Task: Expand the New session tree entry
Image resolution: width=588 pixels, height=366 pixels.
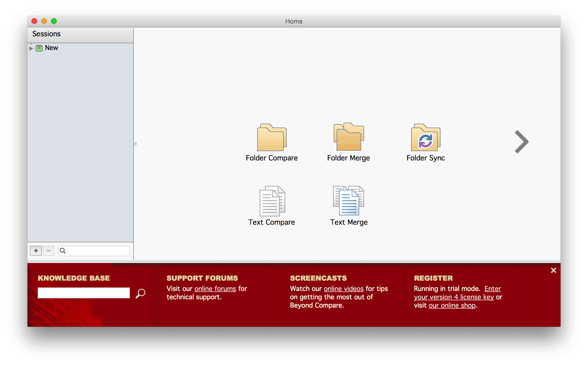Action: click(x=31, y=48)
